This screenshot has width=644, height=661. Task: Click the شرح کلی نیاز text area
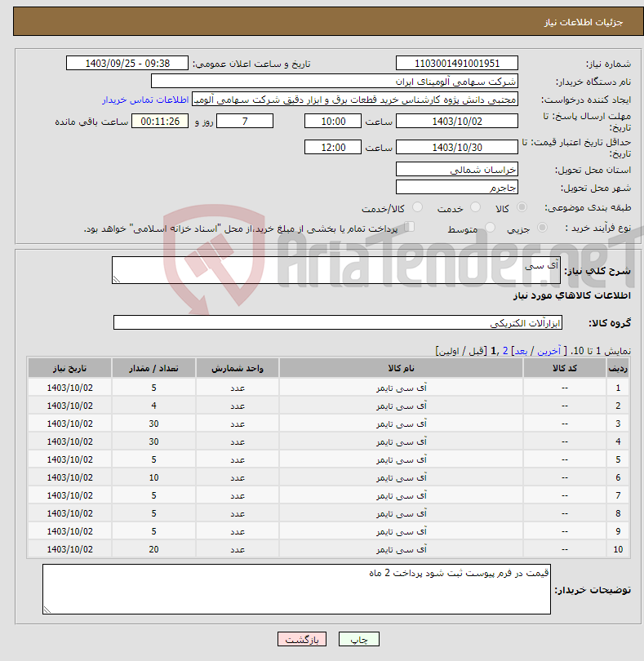[336, 270]
